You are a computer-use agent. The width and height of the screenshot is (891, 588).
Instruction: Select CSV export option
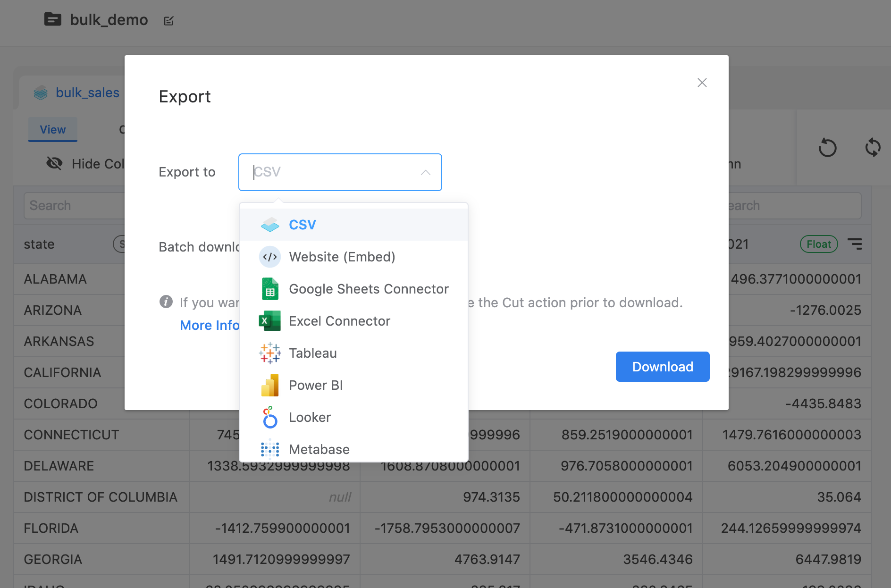[353, 225]
